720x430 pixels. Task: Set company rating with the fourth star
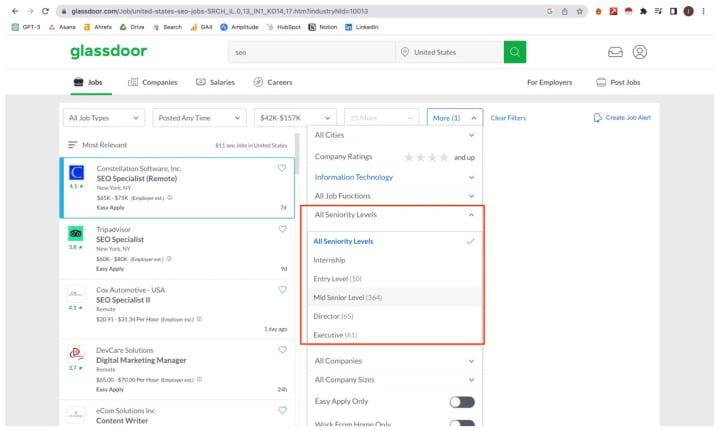click(444, 158)
